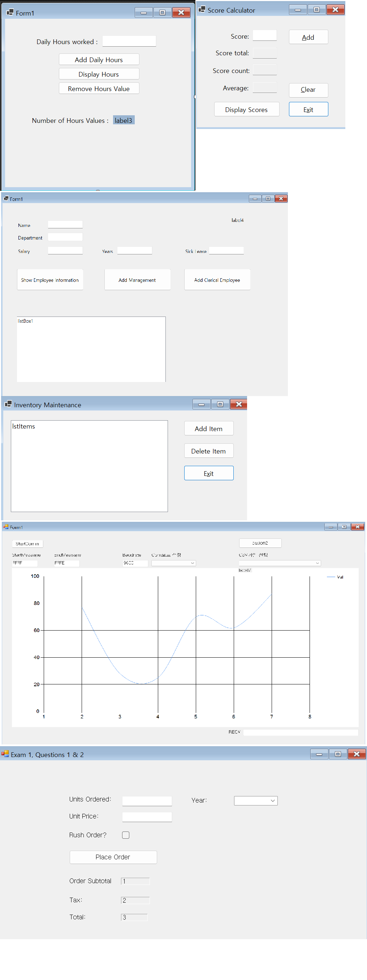Viewport: 367px width, 980px height.
Task: Select the label3 hours count label
Action: click(x=124, y=120)
